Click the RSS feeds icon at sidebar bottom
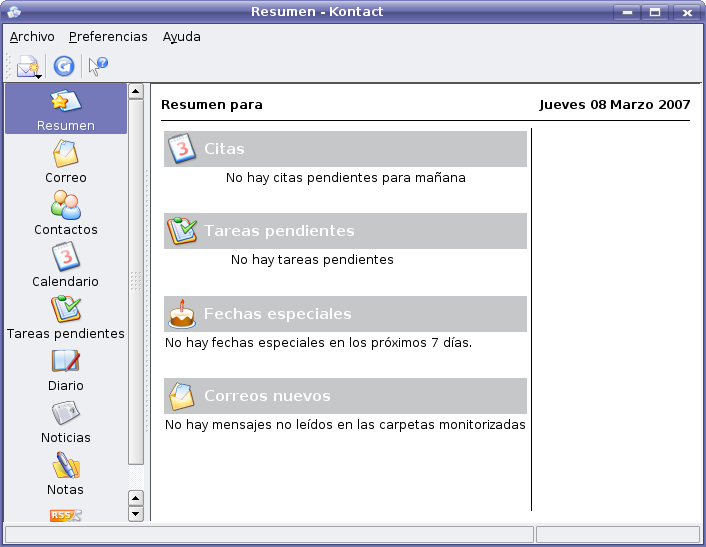This screenshot has height=547, width=706. click(66, 515)
